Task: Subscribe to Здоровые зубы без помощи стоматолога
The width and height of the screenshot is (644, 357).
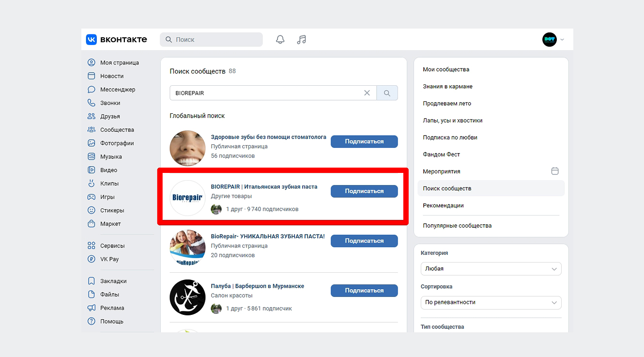Action: [364, 141]
